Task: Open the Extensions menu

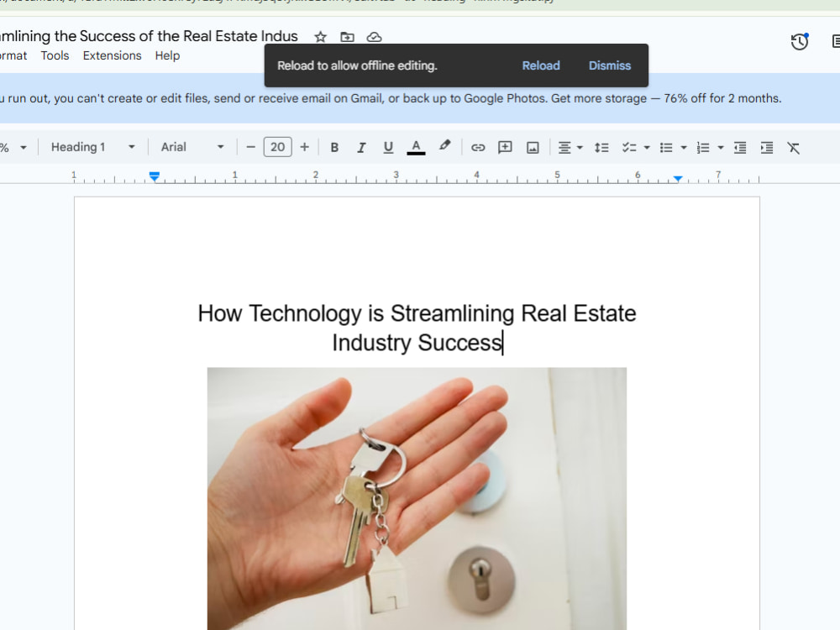Action: point(112,55)
